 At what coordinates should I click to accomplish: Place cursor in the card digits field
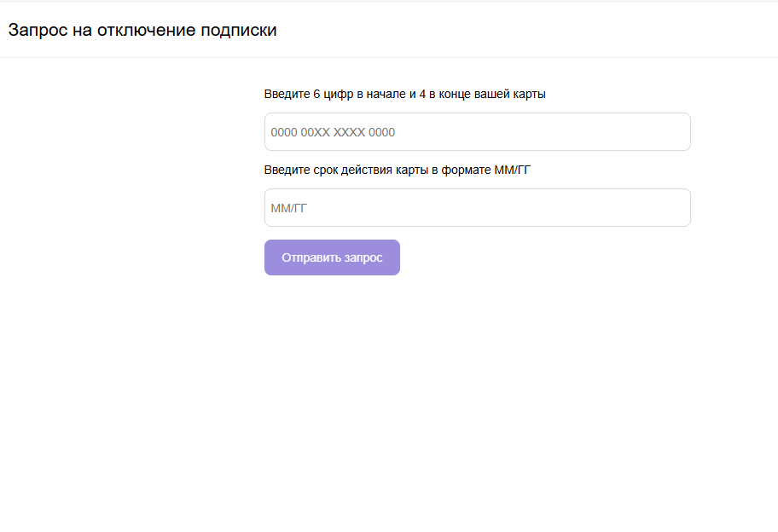point(477,132)
